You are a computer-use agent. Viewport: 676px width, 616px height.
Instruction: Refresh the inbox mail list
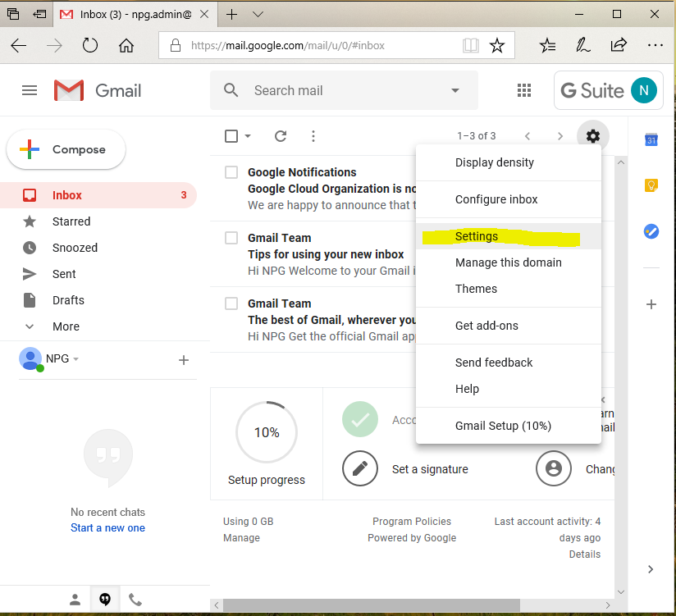point(281,136)
